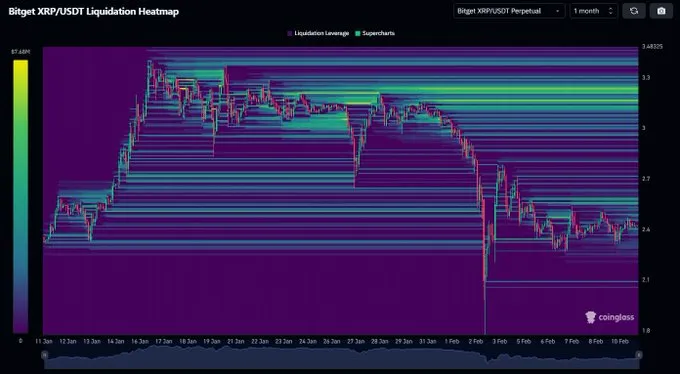Click the 24 Jan date label
The height and width of the screenshot is (374, 680).
pyautogui.click(x=307, y=341)
